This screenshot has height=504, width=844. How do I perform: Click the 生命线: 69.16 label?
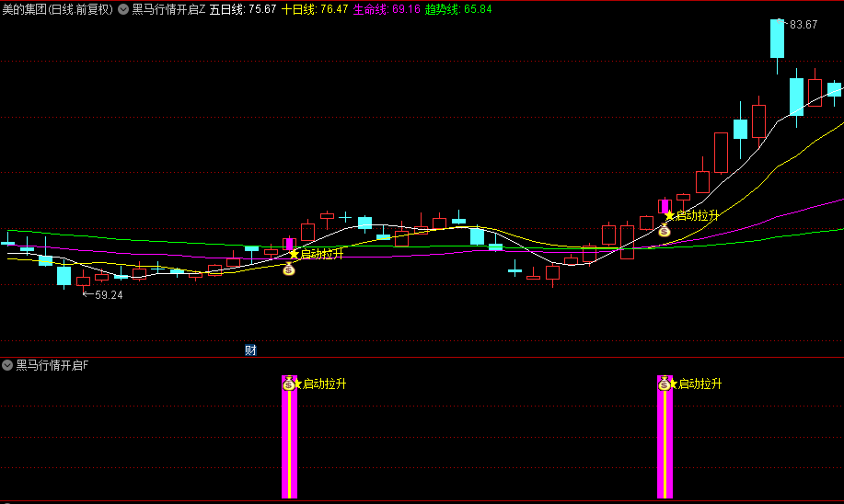(x=387, y=9)
